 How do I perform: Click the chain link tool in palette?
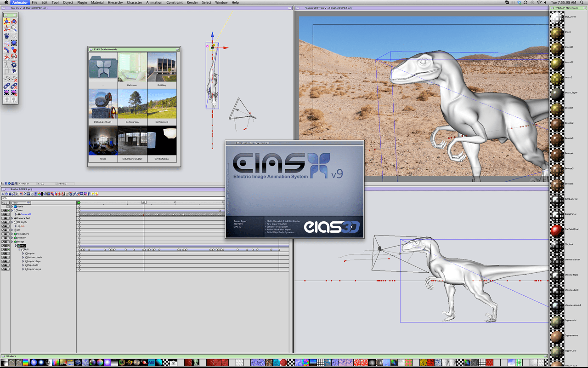point(7,86)
